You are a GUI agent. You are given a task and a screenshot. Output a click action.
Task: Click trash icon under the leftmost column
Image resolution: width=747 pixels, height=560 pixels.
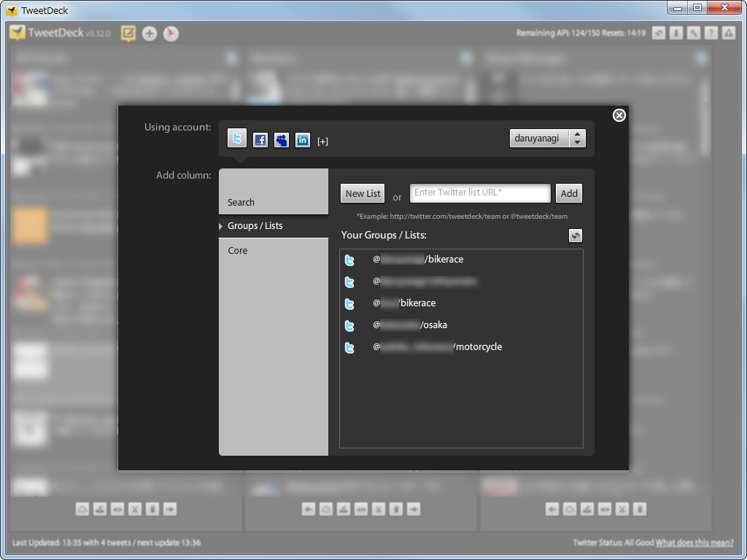tap(152, 509)
